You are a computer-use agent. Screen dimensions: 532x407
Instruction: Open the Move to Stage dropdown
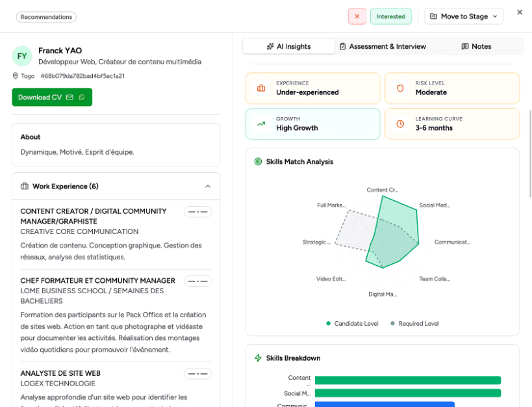(x=463, y=16)
